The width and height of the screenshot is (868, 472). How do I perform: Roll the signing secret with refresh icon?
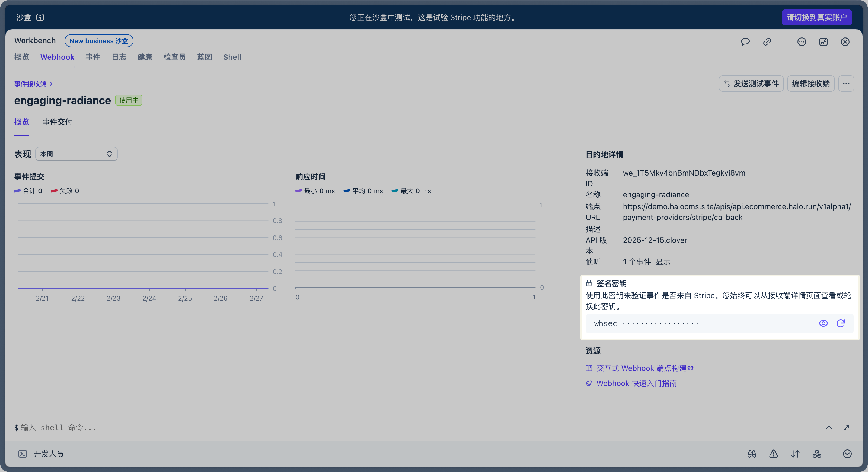coord(841,323)
